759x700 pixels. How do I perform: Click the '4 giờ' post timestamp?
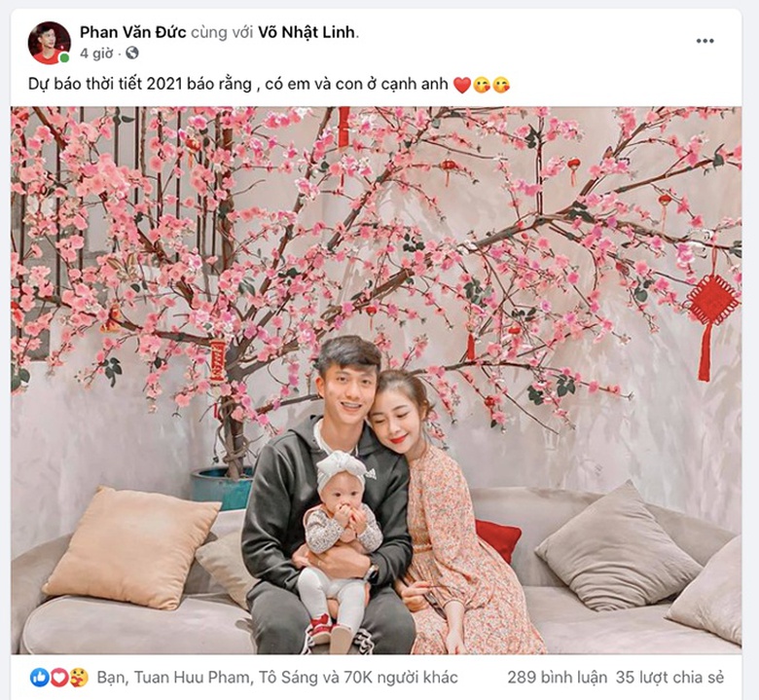[x=96, y=54]
